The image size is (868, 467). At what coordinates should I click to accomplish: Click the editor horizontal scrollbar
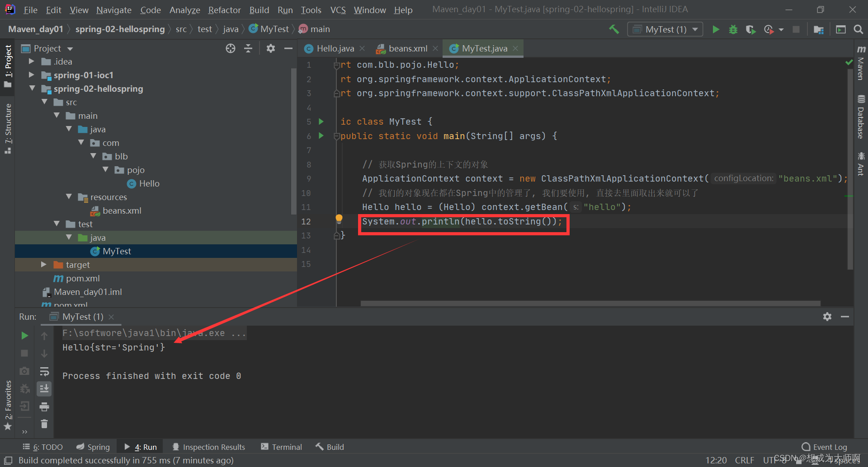(x=590, y=304)
